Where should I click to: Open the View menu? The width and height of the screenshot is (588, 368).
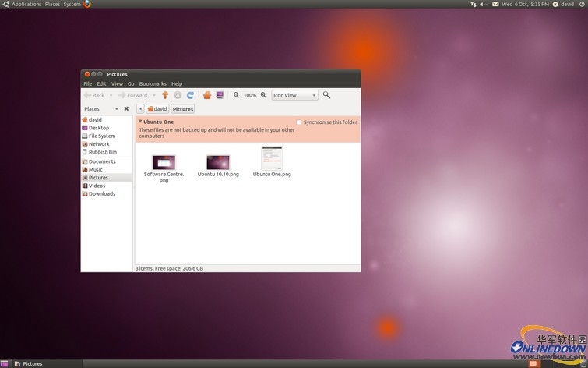point(117,83)
